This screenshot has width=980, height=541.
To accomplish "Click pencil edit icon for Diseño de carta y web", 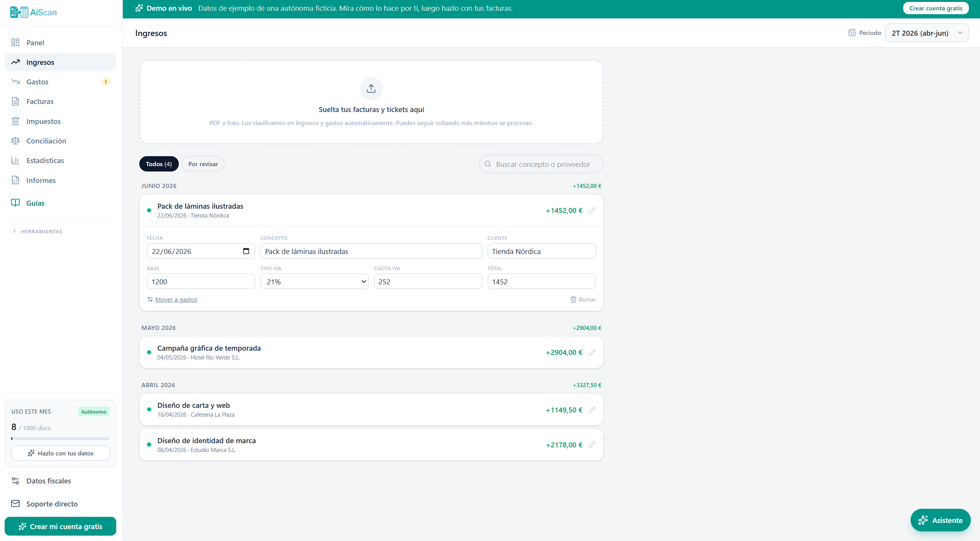I will (x=592, y=409).
